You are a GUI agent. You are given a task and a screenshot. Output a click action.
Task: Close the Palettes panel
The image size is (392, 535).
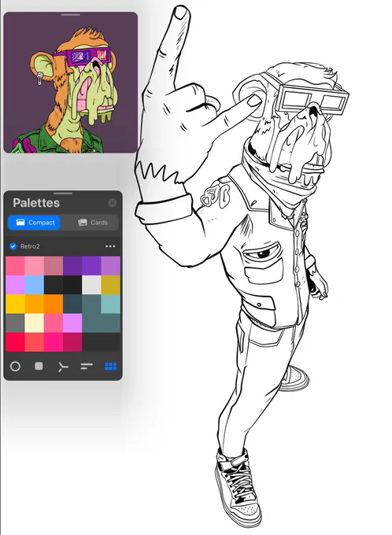coord(112,203)
